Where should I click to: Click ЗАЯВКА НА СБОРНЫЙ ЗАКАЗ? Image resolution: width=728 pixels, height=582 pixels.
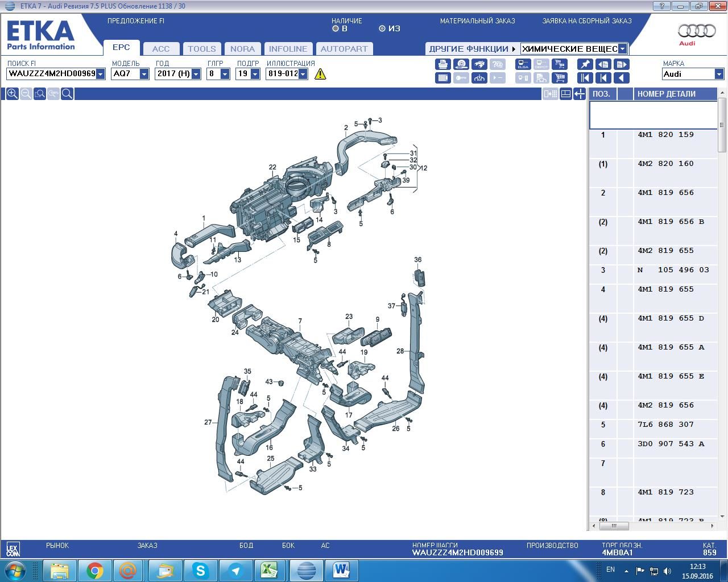586,21
